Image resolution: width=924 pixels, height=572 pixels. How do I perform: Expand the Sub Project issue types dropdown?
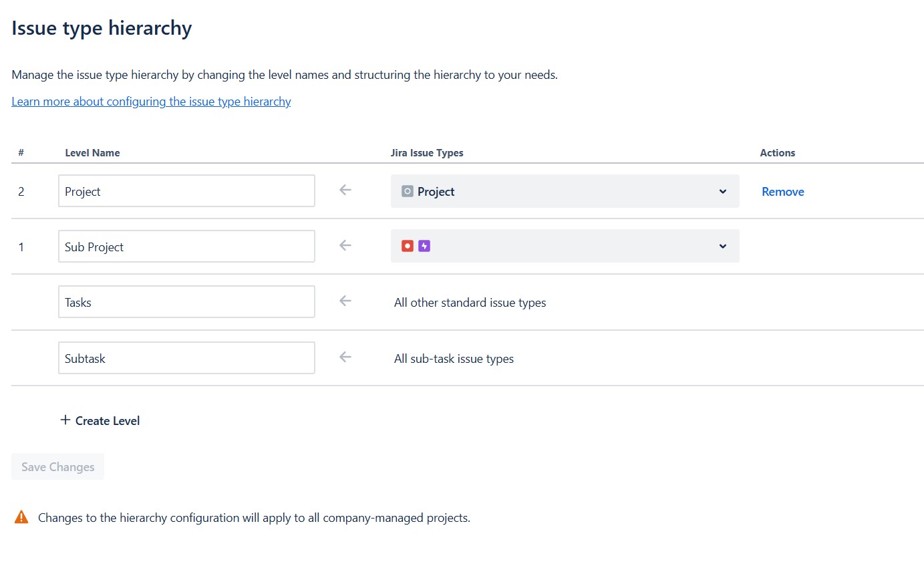click(x=565, y=246)
